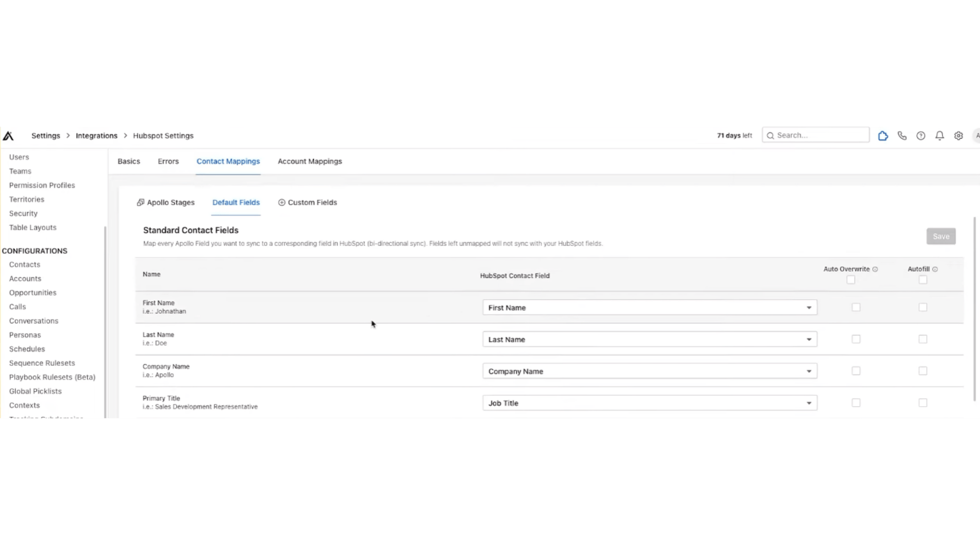980x545 pixels.
Task: Click the Auto Overwrite info icon
Action: [x=875, y=270]
